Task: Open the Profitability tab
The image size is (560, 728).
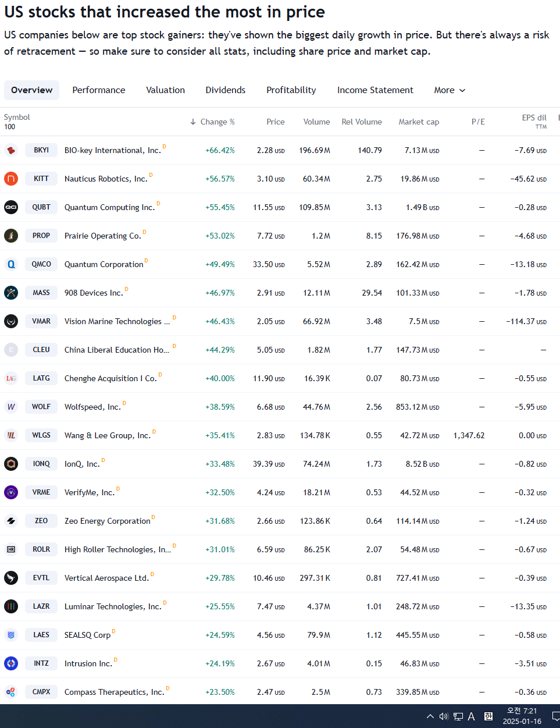Action: click(x=291, y=90)
